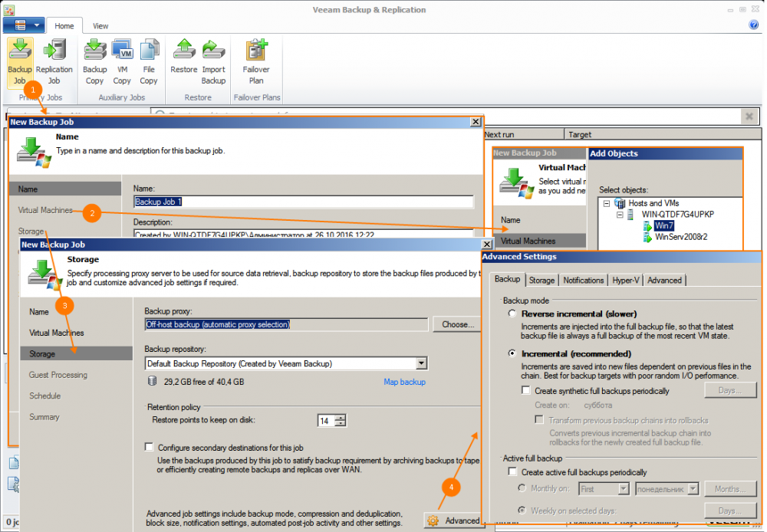Adjust restore points spinner arrows
The image size is (767, 532).
tap(341, 421)
